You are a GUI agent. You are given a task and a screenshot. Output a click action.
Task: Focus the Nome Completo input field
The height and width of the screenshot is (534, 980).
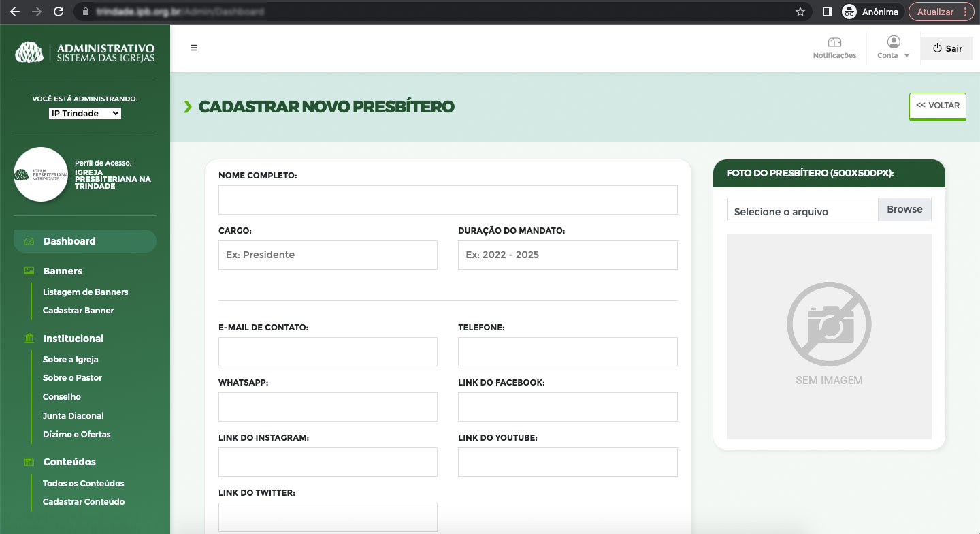click(448, 200)
